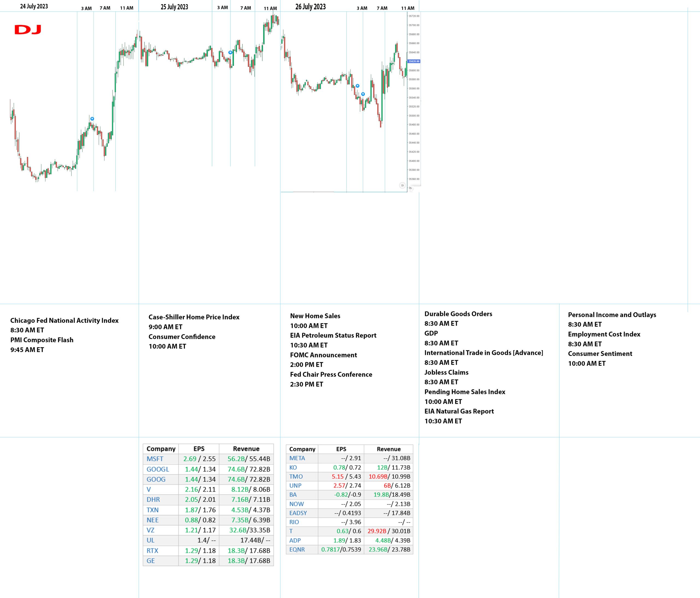The width and height of the screenshot is (700, 598).
Task: Click the PMI Composite Flash event
Action: point(42,340)
